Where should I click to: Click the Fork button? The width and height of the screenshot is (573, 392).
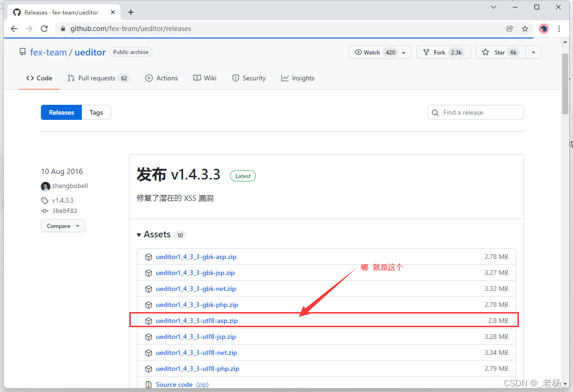point(444,52)
